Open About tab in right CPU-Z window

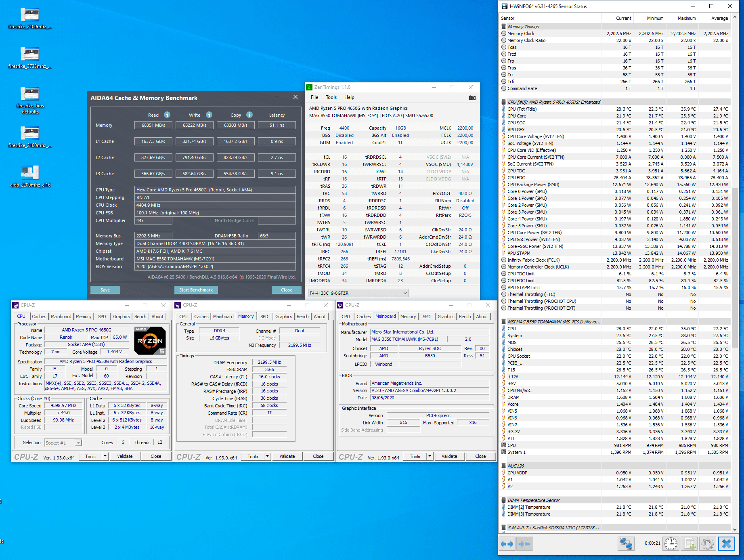pos(482,317)
